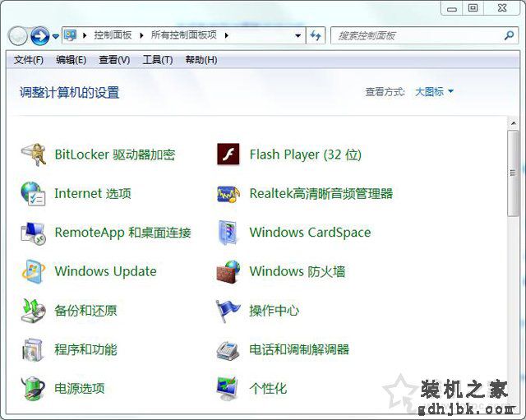
Task: Click the 个性化 text link
Action: pyautogui.click(x=268, y=388)
